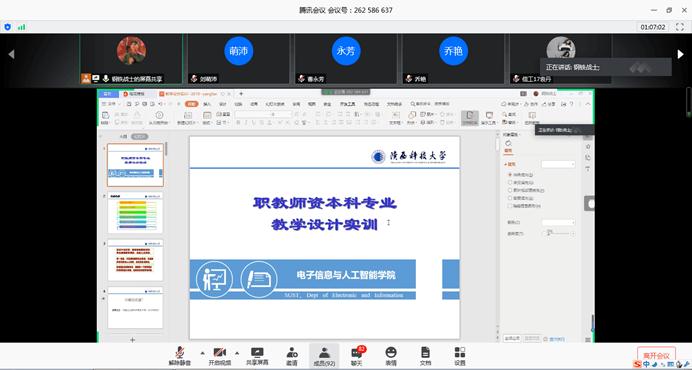This screenshot has height=370, width=692.
Task: Select slide 2 thumbnail with colored bars
Action: tap(135, 212)
